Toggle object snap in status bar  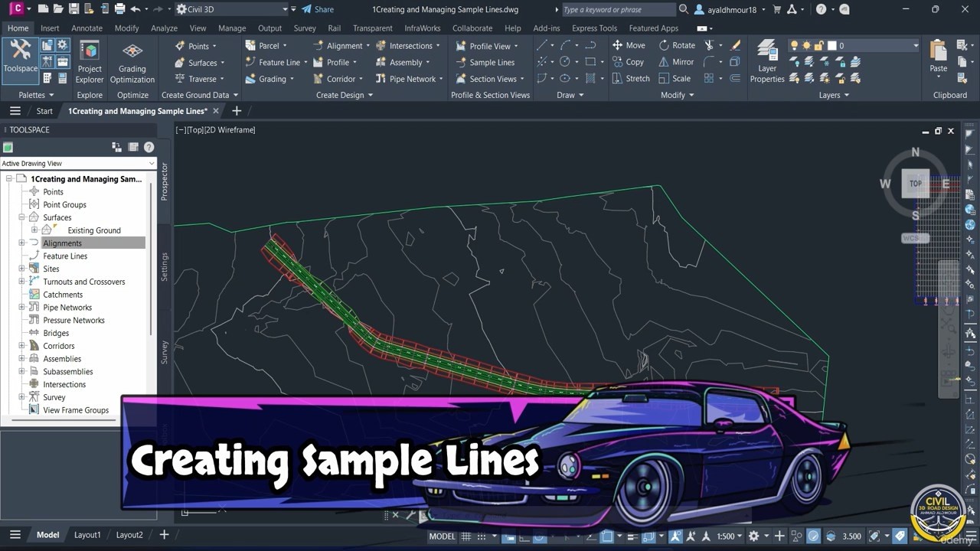tap(606, 536)
